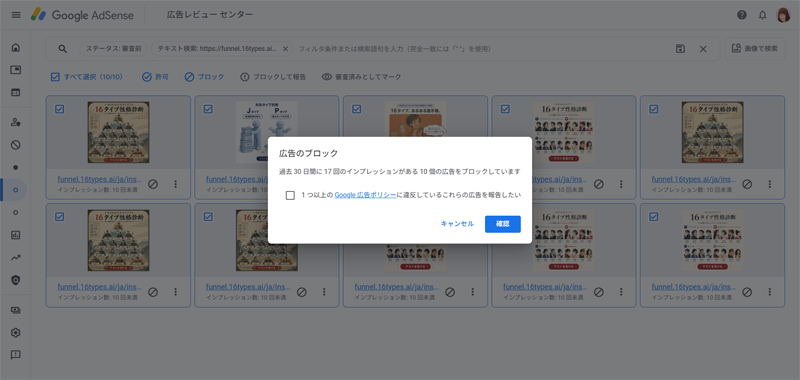
Task: Go to Home in the sidebar
Action: (x=16, y=47)
